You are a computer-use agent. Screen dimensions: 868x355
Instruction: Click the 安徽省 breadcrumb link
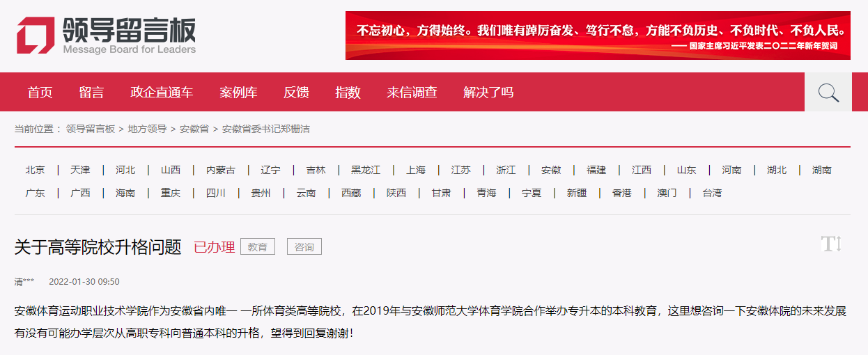(x=194, y=129)
